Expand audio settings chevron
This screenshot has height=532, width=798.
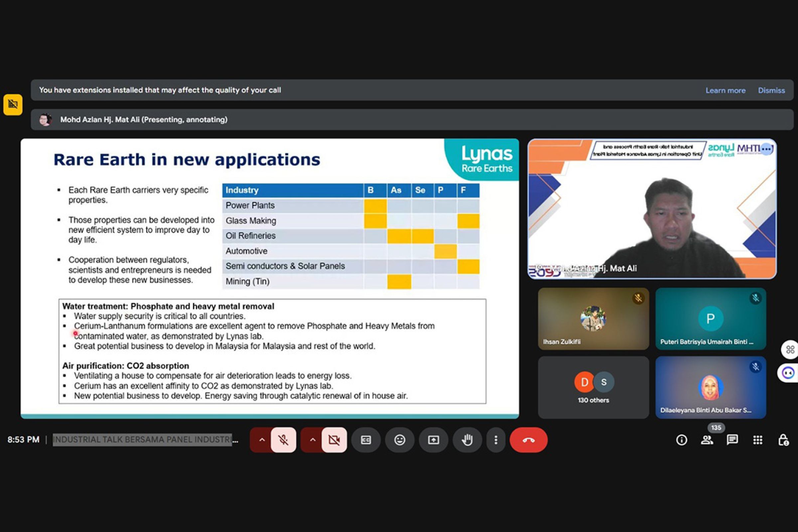(x=262, y=440)
